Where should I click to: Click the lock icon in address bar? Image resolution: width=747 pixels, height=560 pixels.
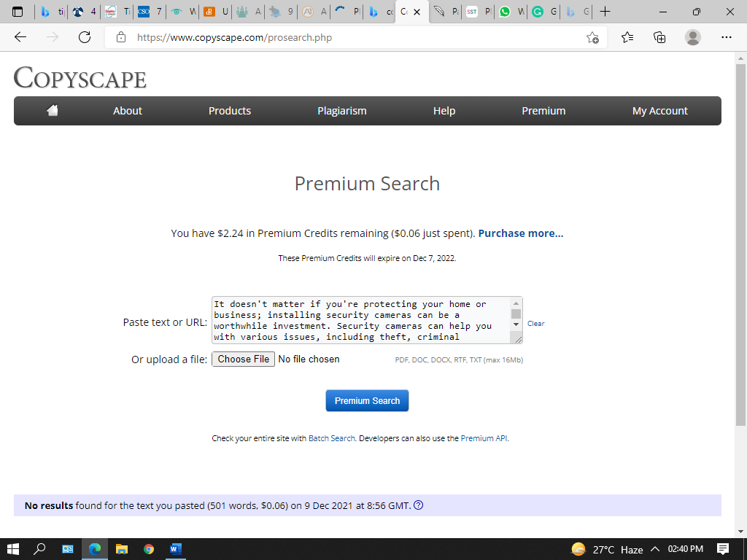click(121, 37)
